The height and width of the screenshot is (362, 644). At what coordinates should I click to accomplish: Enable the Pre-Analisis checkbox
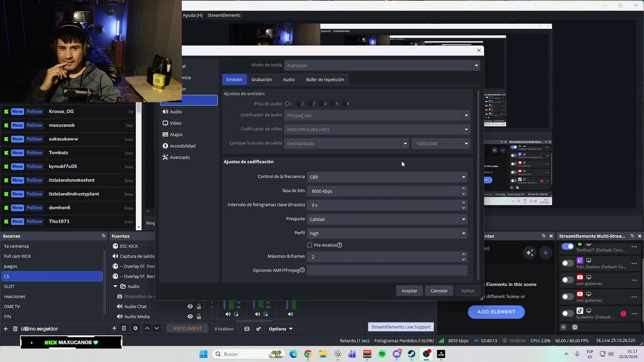click(309, 245)
